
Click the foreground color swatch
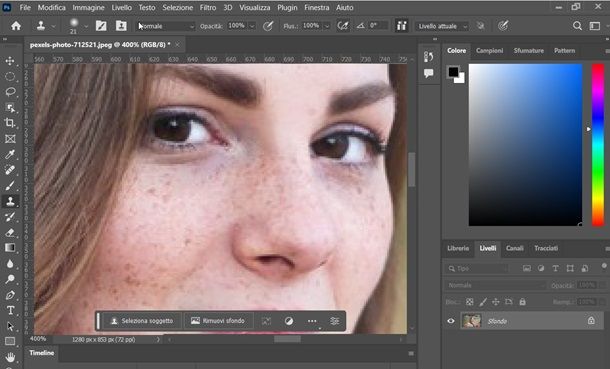point(453,72)
